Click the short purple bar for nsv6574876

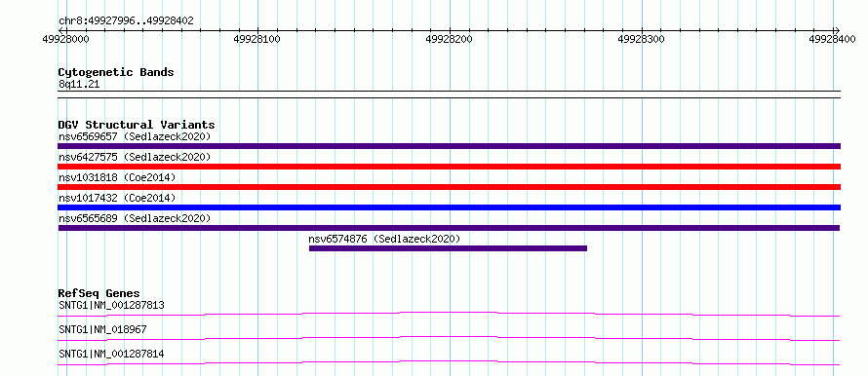[x=448, y=248]
